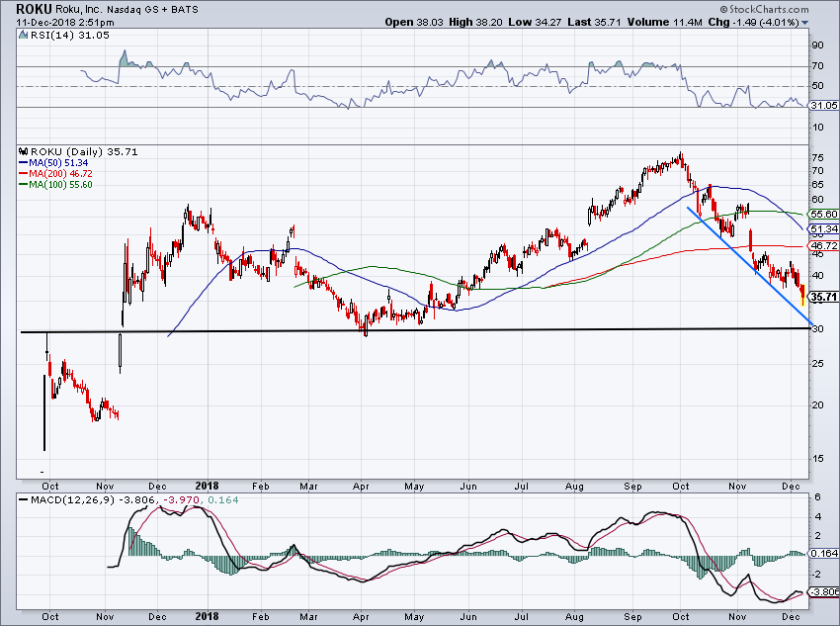840x626 pixels.
Task: Click the 'Last 35.71' value
Action: [594, 22]
